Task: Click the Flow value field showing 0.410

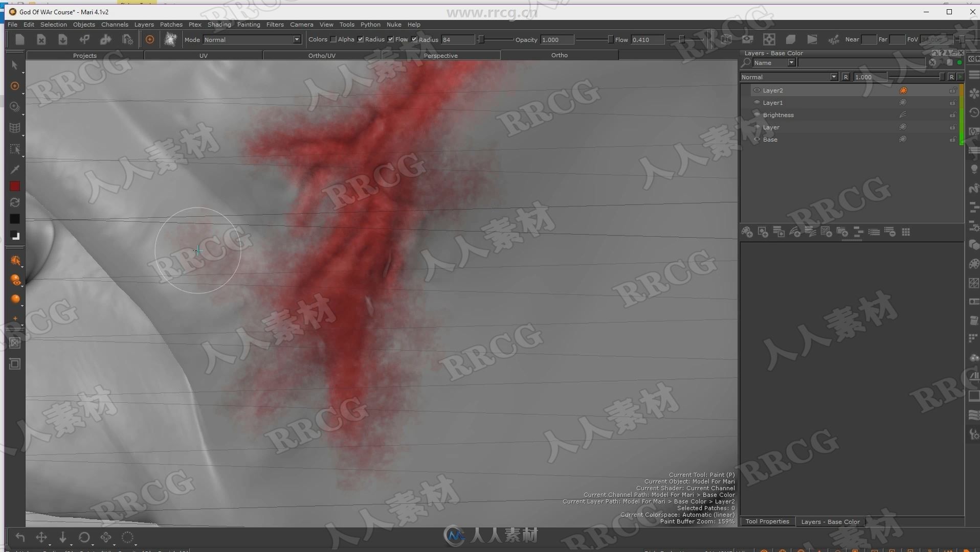Action: coord(648,39)
